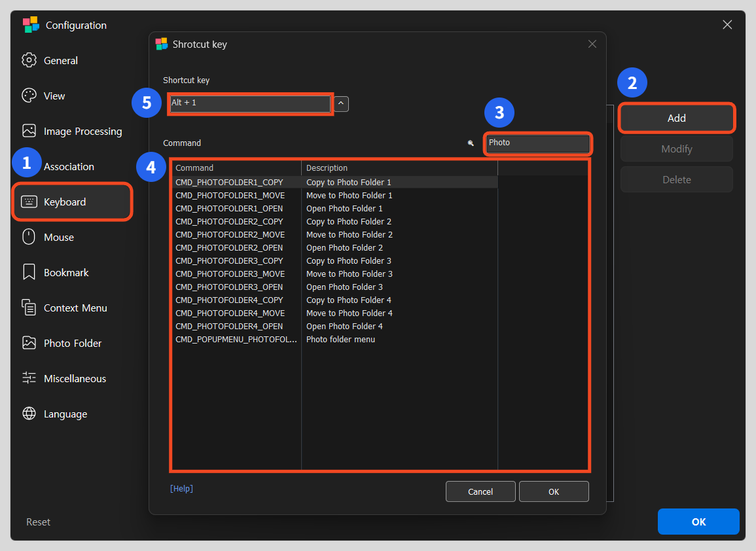Select the CMD_PHOTOFOLDER1_MOVE row
The image size is (756, 551).
[x=334, y=195]
